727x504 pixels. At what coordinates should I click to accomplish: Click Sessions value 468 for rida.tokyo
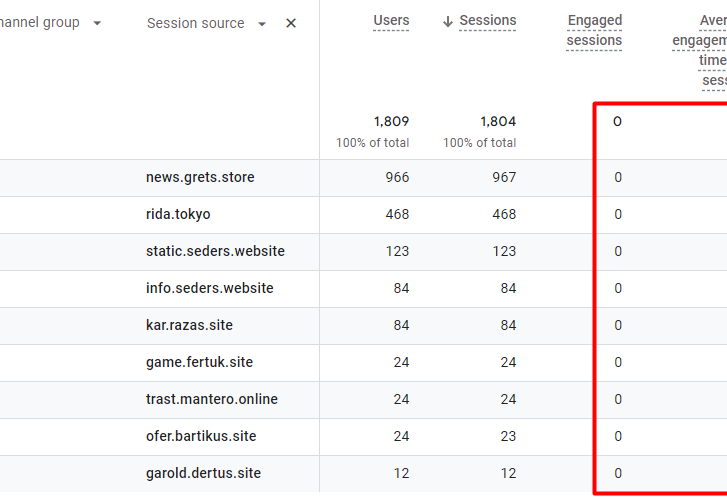click(504, 214)
